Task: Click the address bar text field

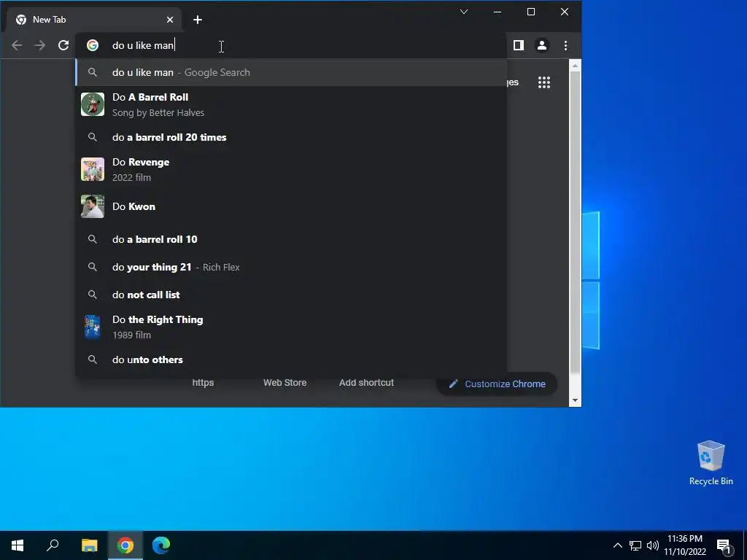Action: point(290,45)
